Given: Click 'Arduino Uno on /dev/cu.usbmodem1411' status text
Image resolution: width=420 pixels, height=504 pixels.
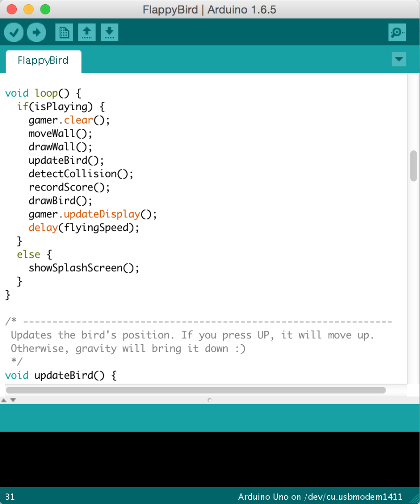Looking at the screenshot, I should point(320,497).
